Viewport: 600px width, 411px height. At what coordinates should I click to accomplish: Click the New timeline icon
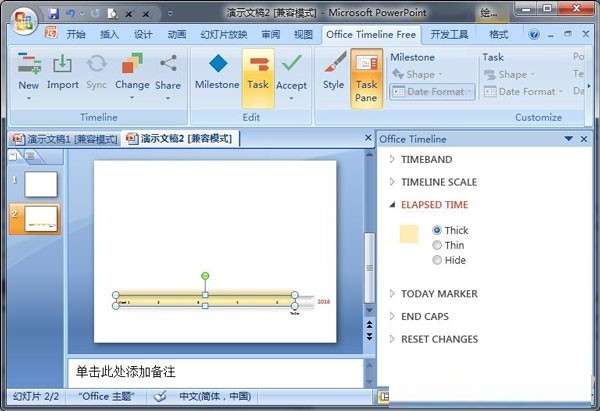click(x=29, y=64)
